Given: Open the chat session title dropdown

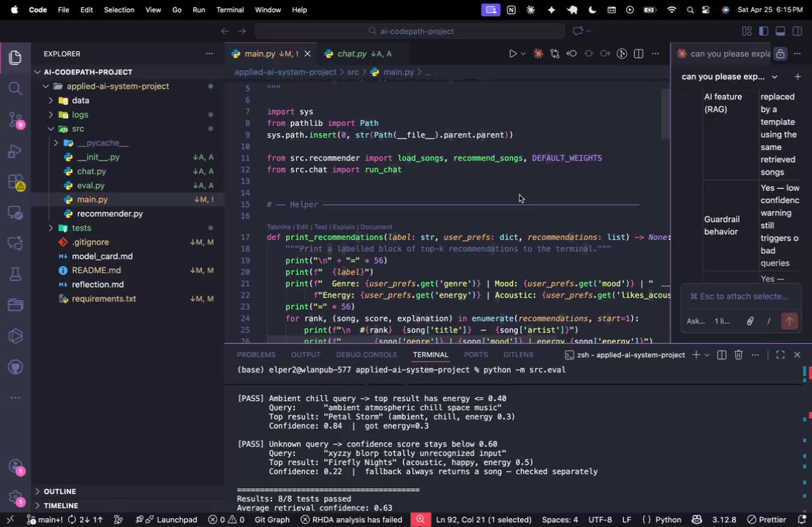Looking at the screenshot, I should pyautogui.click(x=775, y=77).
